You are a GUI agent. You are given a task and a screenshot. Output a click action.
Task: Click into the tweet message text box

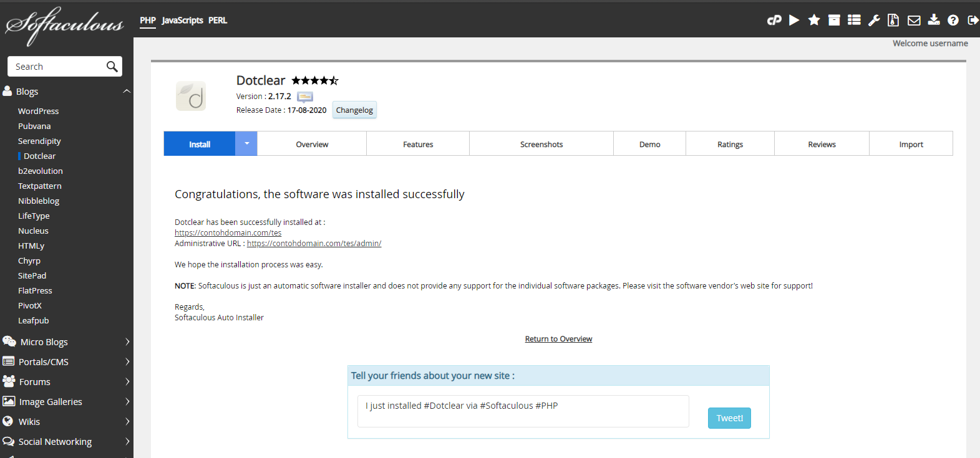click(x=523, y=411)
